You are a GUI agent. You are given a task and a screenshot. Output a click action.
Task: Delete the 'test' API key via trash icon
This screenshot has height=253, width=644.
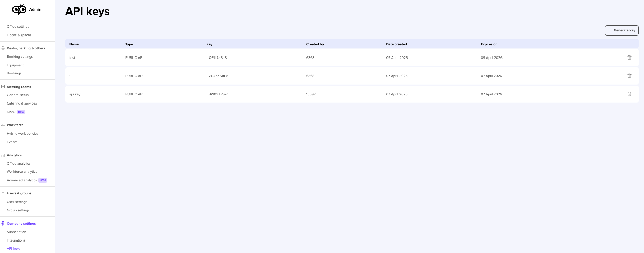click(629, 57)
